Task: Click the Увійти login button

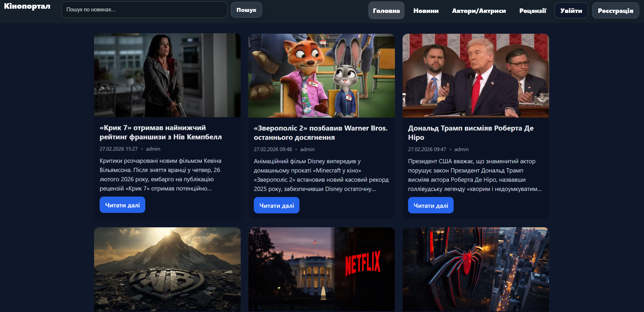Action: [x=571, y=11]
